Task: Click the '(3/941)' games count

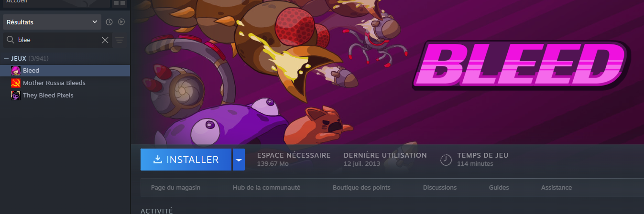Action: click(x=38, y=58)
